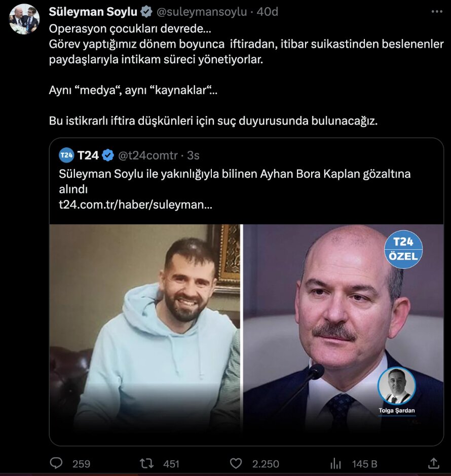
Task: Click the author's profile avatar picture
Action: tap(24, 19)
